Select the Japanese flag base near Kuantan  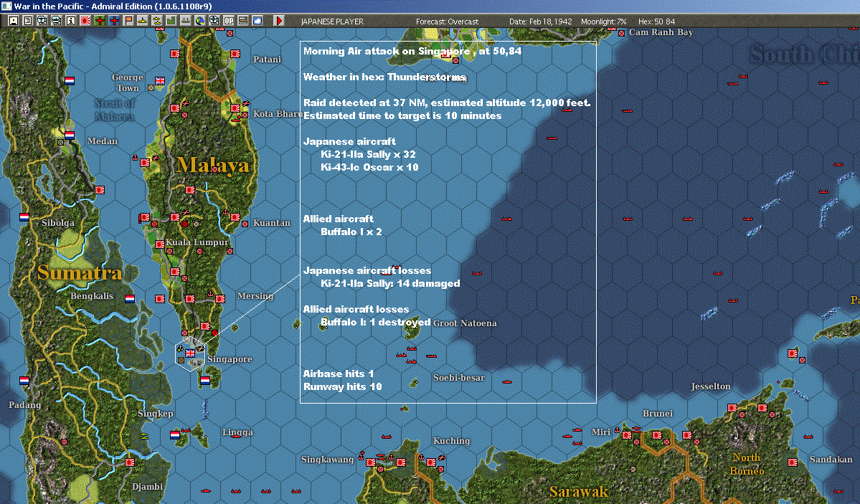coord(235,217)
